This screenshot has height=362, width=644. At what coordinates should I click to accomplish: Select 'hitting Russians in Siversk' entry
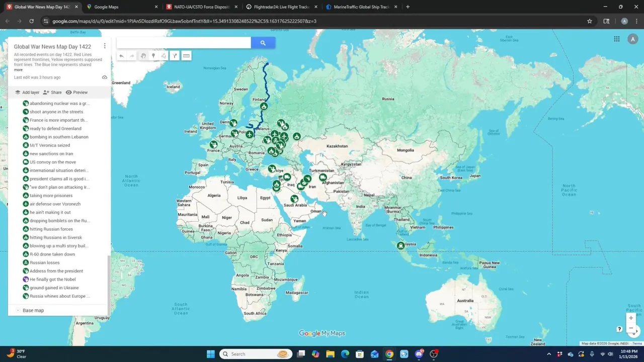(56, 237)
